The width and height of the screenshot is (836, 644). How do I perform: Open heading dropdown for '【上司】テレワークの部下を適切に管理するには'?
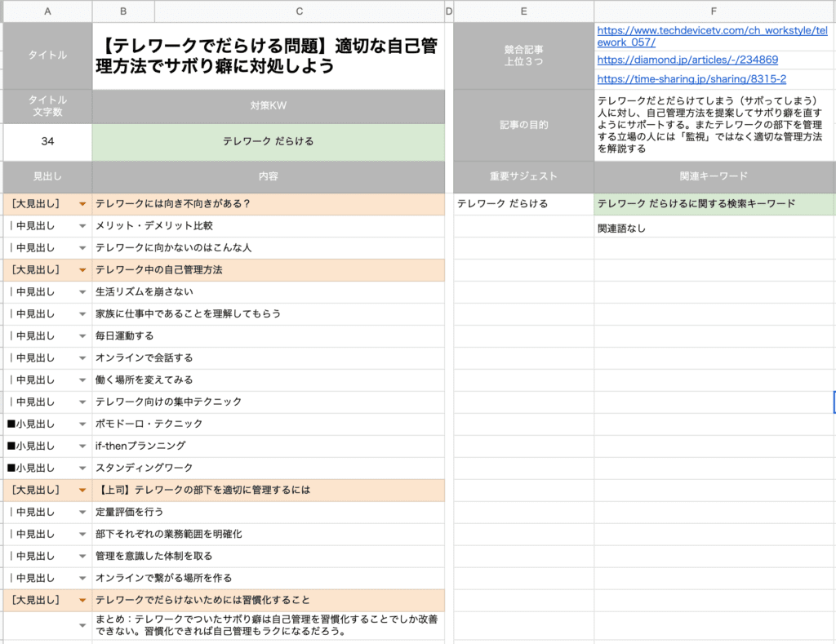click(x=82, y=491)
